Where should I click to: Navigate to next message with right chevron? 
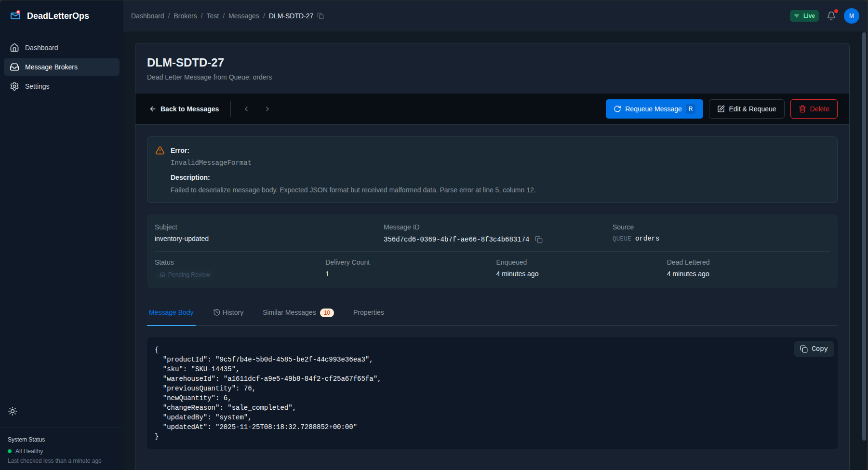click(x=267, y=109)
